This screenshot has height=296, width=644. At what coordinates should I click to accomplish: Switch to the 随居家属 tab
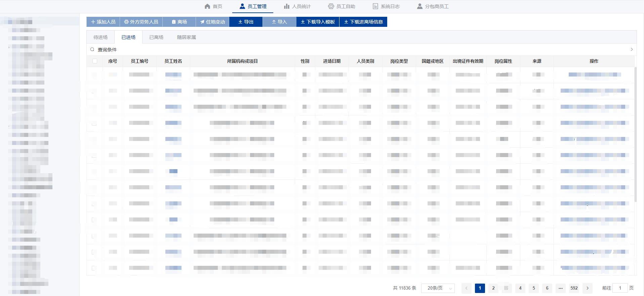pos(187,37)
